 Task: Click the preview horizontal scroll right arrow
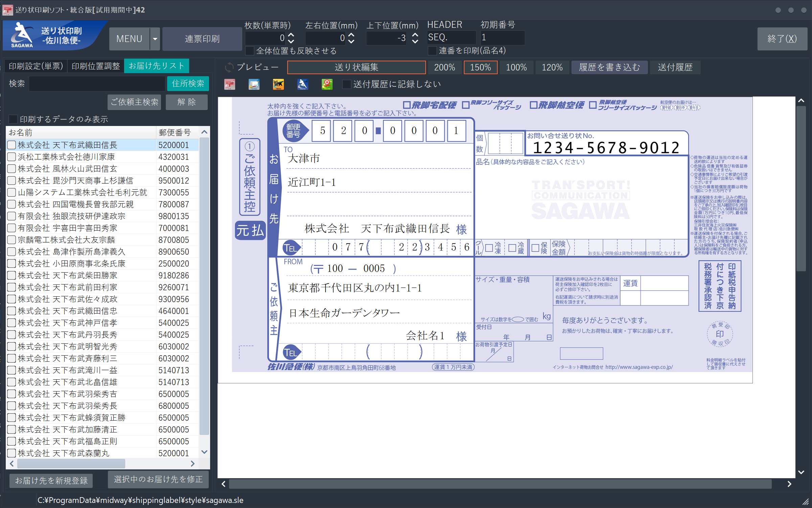pyautogui.click(x=789, y=484)
